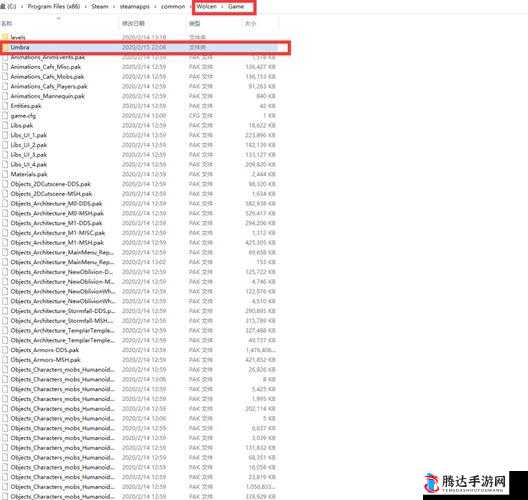Select file Objects_Architecture_NewOblivion-M...
The image size is (528, 500).
[62, 282]
